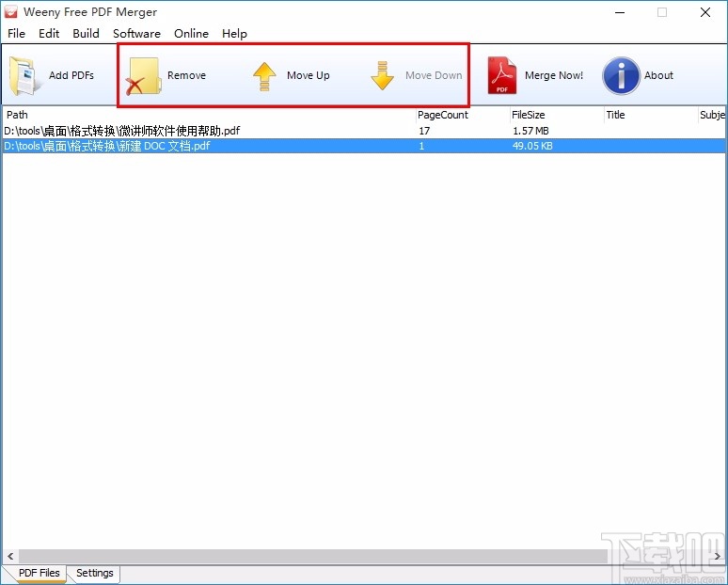This screenshot has height=585, width=728.
Task: Minimize the Weeny Free PDF Merger window
Action: coord(619,12)
